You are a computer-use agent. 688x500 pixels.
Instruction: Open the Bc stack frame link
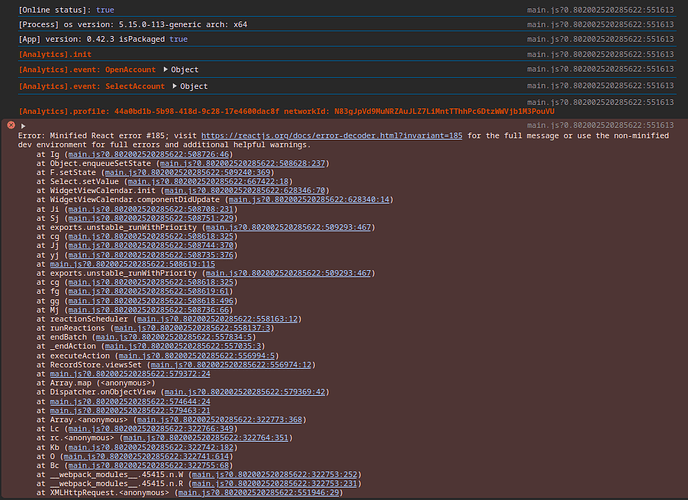149,465
